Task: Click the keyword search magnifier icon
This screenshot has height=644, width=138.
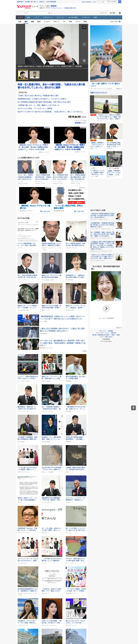Action: [x=49, y=13]
